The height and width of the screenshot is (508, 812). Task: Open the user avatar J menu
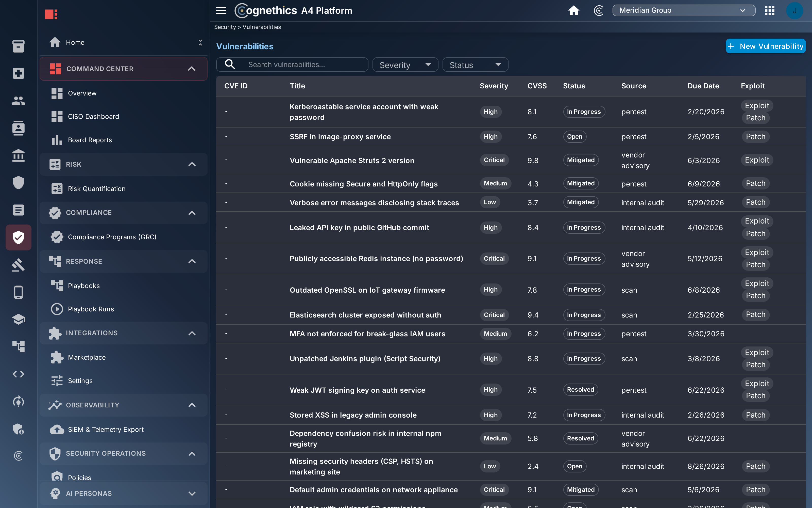pos(794,10)
